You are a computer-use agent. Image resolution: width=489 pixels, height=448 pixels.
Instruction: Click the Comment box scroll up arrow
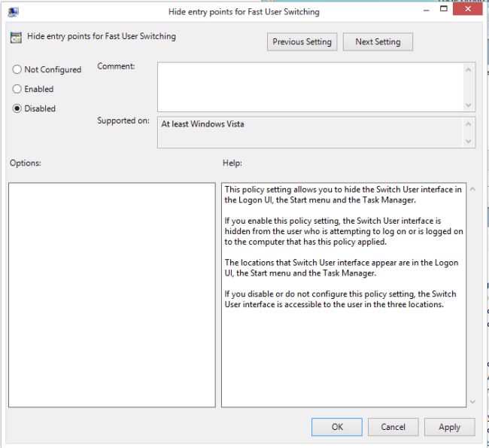click(x=468, y=70)
